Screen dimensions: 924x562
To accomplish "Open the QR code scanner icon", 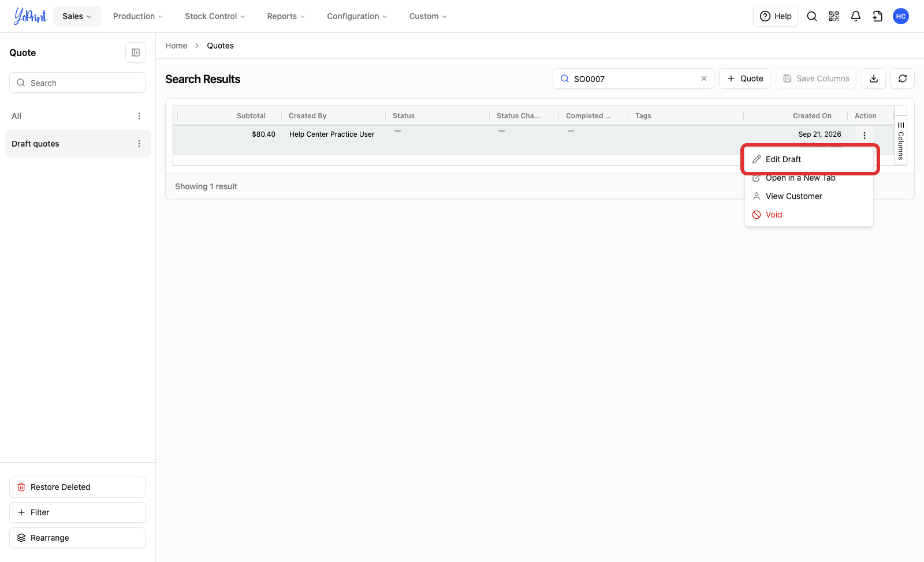I will point(834,16).
